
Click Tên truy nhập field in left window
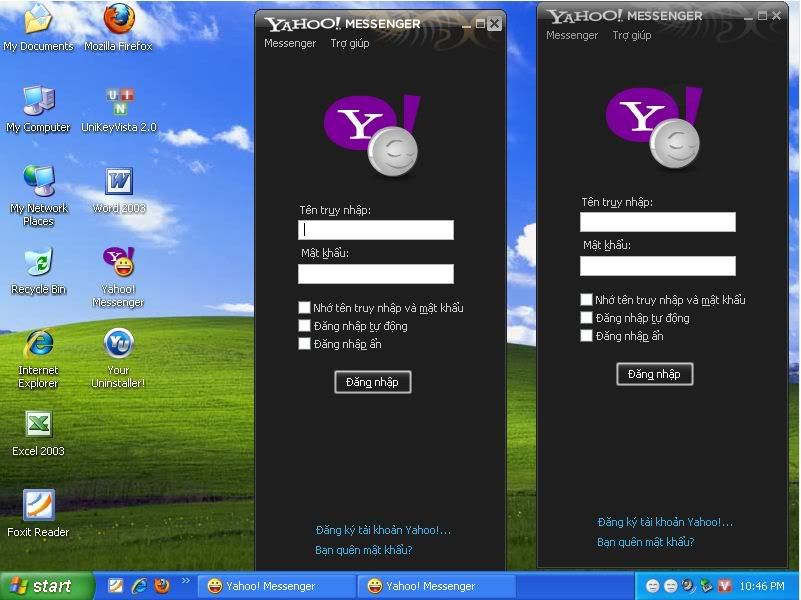tap(376, 230)
